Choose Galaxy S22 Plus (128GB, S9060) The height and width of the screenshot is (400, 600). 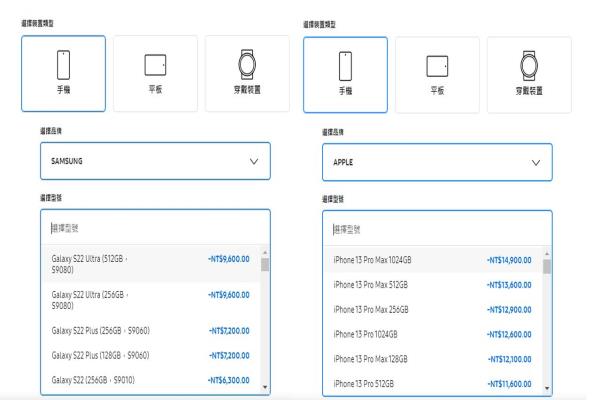coord(151,355)
